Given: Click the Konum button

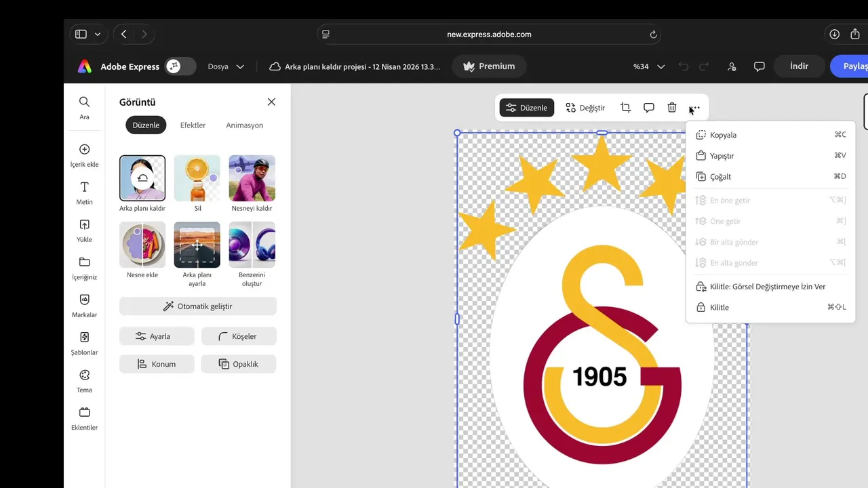Looking at the screenshot, I should click(157, 364).
